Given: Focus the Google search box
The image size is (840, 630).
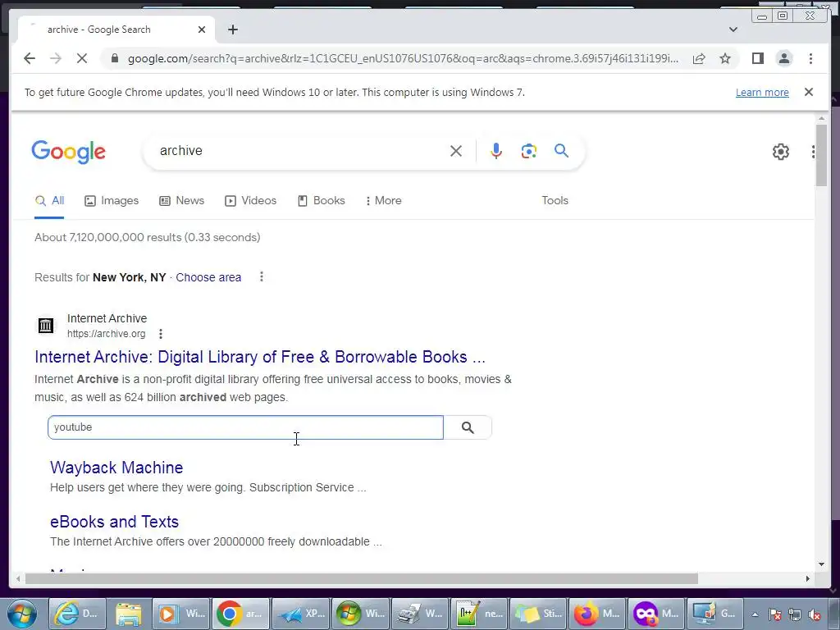Looking at the screenshot, I should click(x=300, y=151).
